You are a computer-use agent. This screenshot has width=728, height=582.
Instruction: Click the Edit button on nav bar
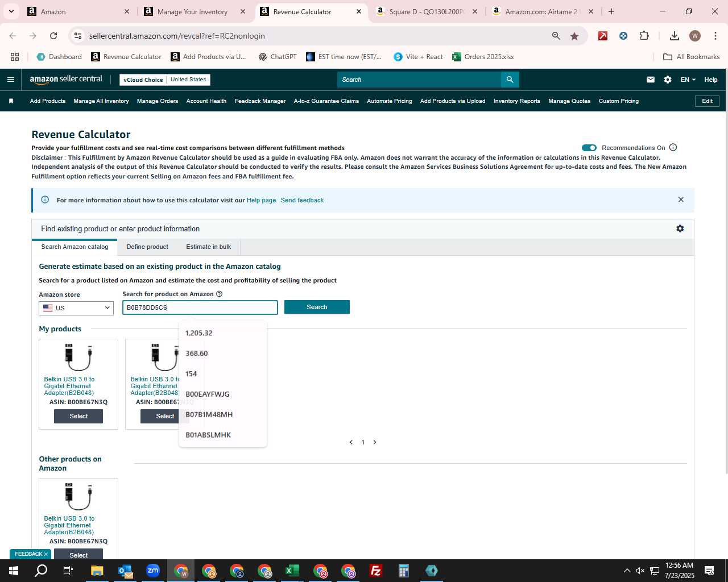point(708,101)
